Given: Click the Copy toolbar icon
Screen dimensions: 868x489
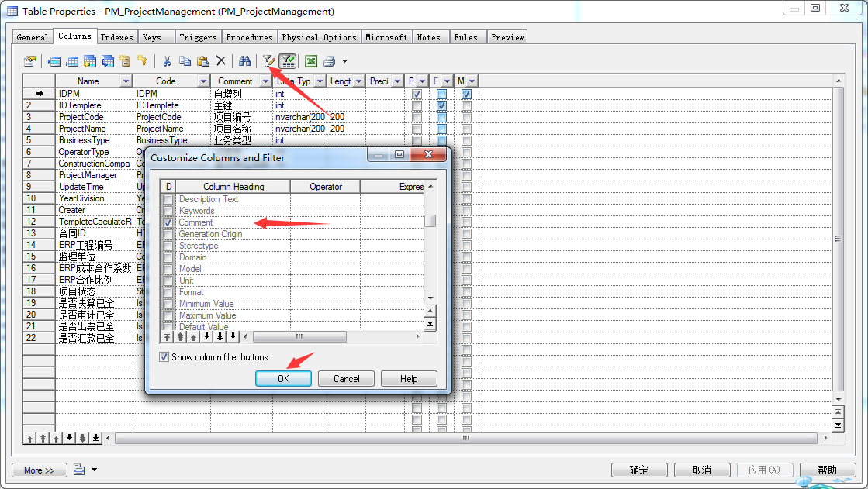Looking at the screenshot, I should 185,61.
